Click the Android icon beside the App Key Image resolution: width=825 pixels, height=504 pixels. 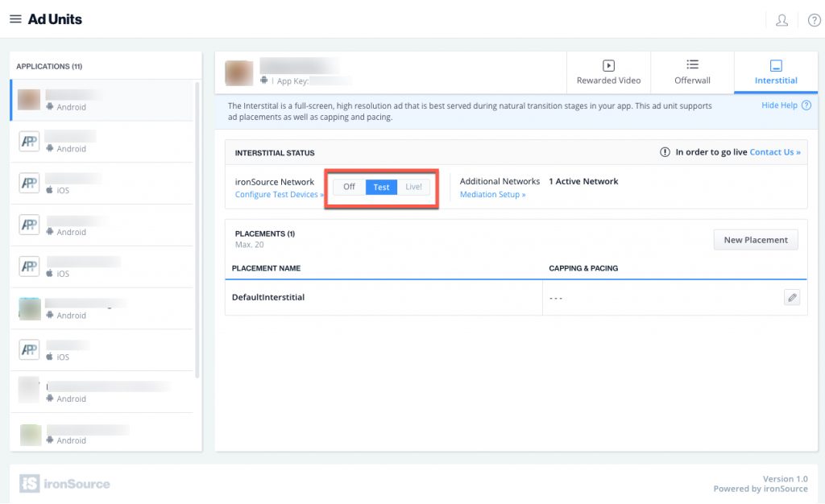[x=263, y=80]
